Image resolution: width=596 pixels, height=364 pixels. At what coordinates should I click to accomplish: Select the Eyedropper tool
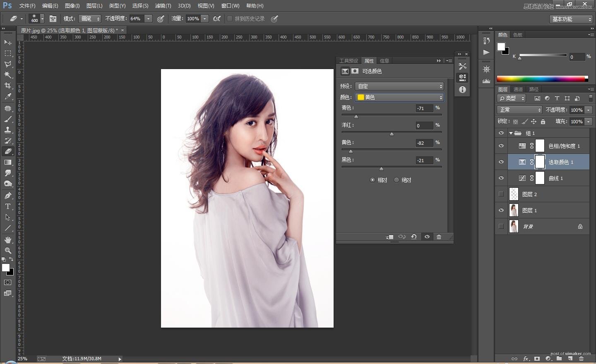[8, 96]
